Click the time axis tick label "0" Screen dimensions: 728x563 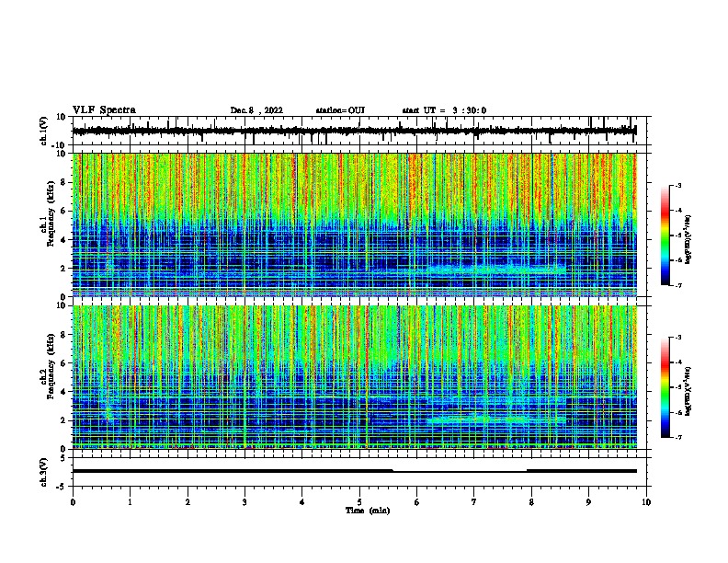[73, 502]
